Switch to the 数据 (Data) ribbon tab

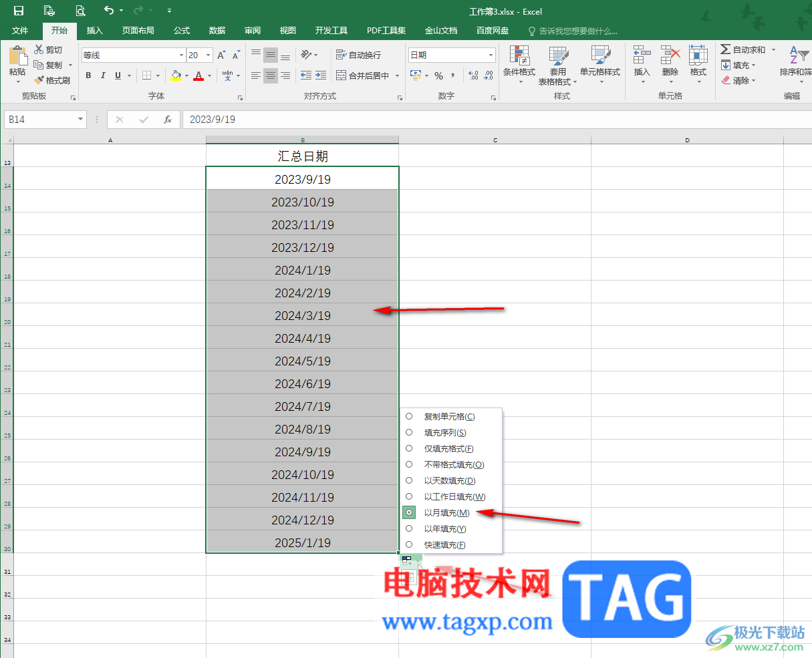click(217, 31)
